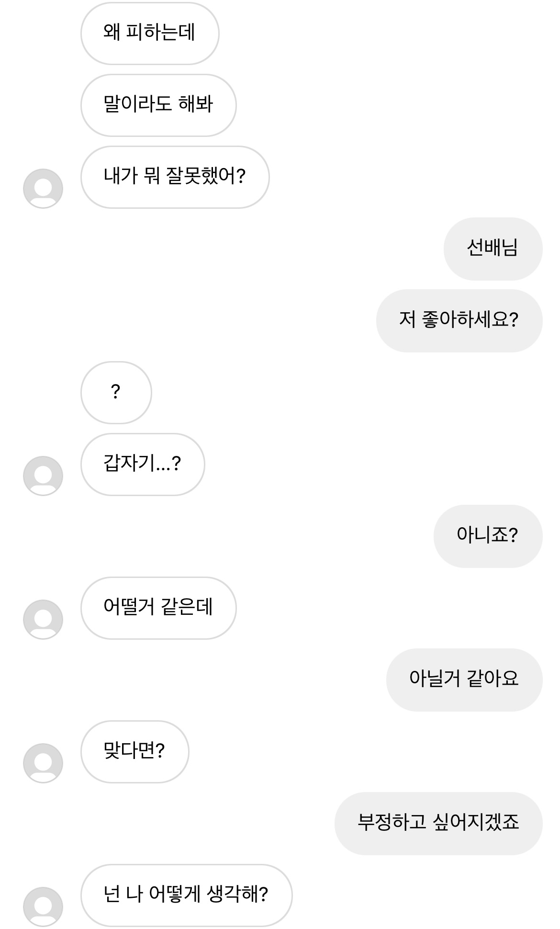Select the sent message '선배님'
The width and height of the screenshot is (560, 929).
click(x=493, y=249)
